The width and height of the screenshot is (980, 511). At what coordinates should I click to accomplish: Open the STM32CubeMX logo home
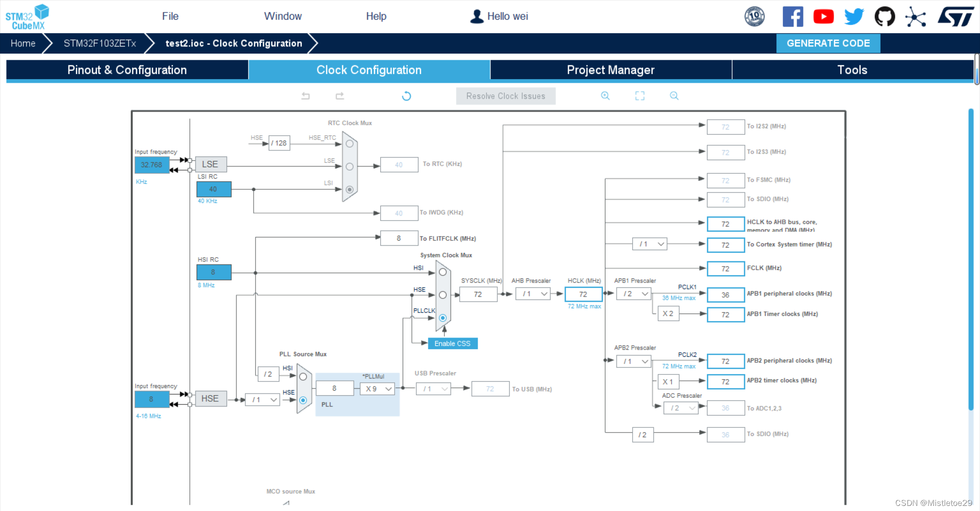click(27, 17)
